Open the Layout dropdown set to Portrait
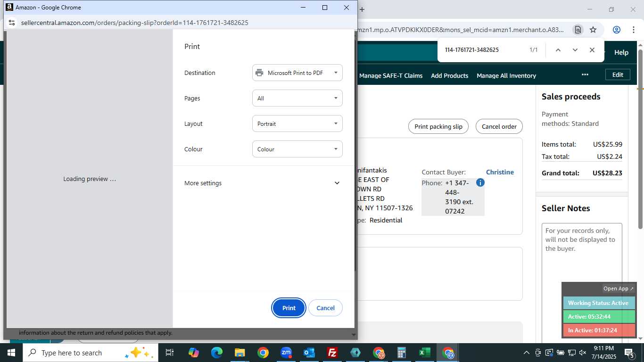The height and width of the screenshot is (362, 644). [297, 123]
